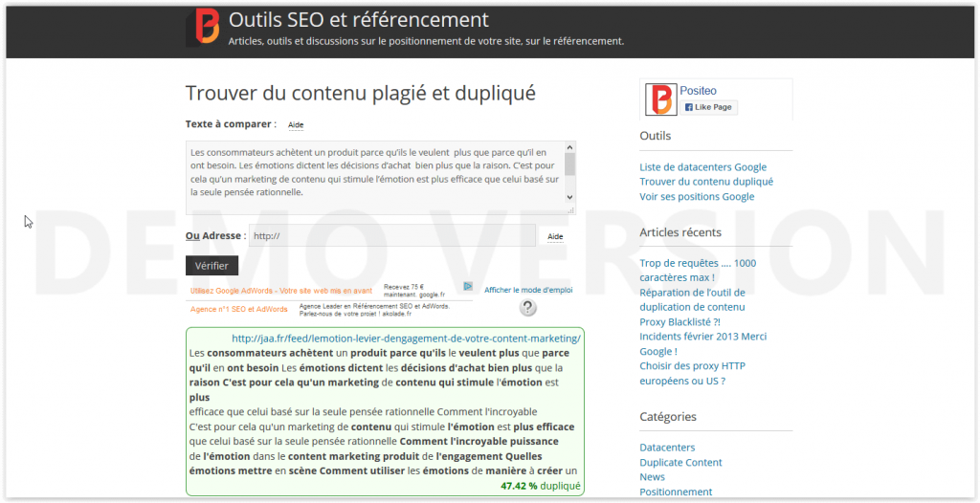Click Afficher le mode d'emploi link
980x503 pixels.
[x=528, y=290]
